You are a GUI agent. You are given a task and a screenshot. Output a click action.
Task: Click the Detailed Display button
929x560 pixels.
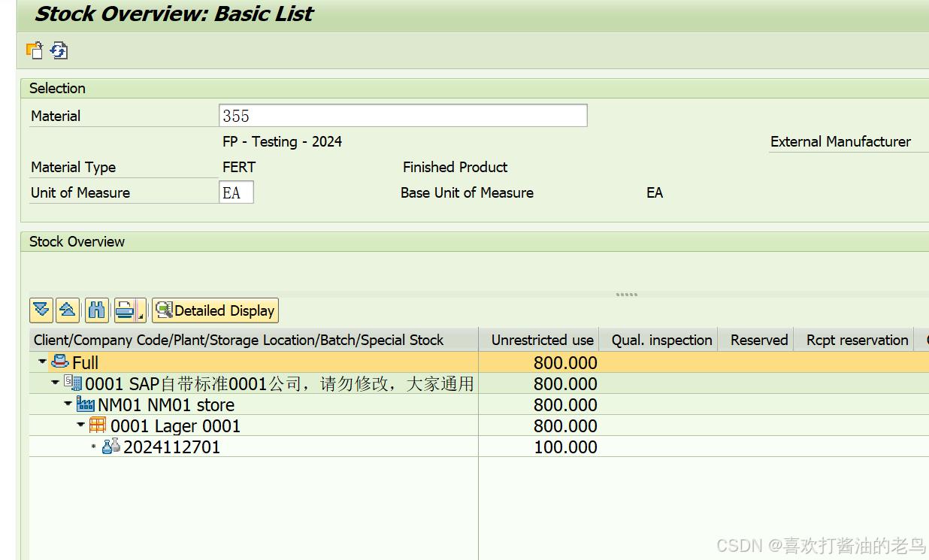pos(215,310)
